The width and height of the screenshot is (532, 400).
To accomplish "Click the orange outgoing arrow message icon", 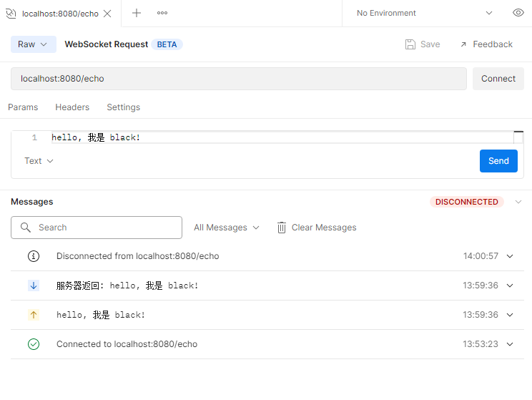I will [x=34, y=315].
